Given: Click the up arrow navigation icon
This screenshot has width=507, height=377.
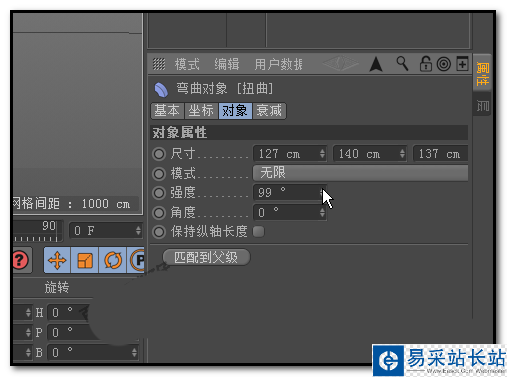Looking at the screenshot, I should (376, 64).
